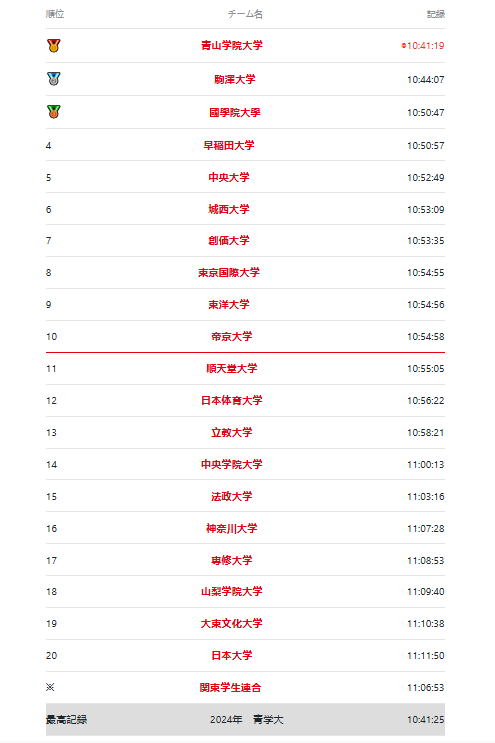495x743 pixels.
Task: Open the 青山学院大学 team link
Action: 232,45
